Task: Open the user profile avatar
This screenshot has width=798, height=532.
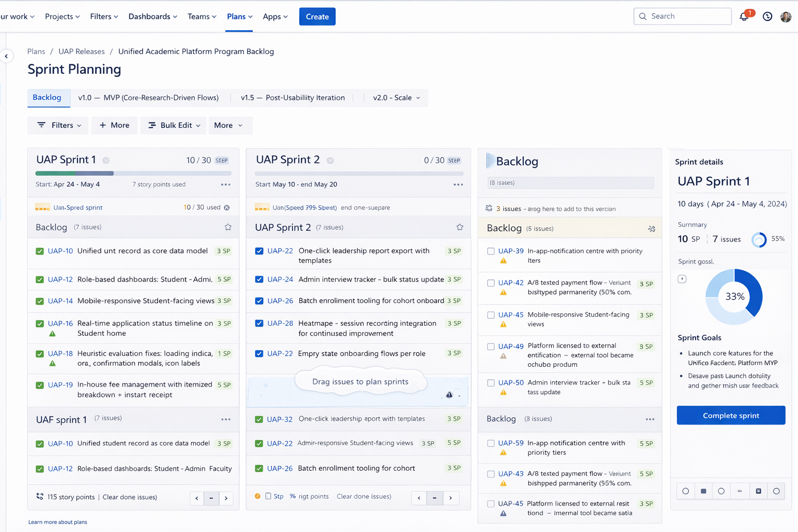Action: [786, 17]
